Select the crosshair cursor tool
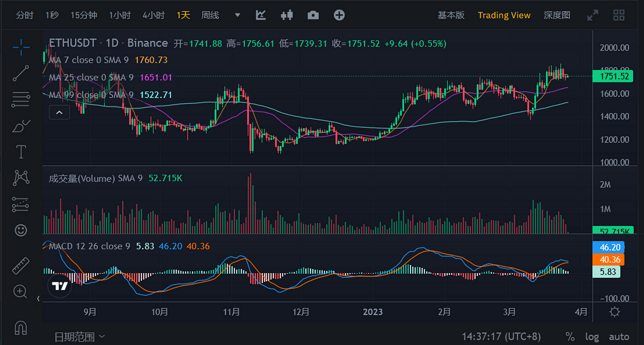The width and height of the screenshot is (644, 345). coord(21,47)
